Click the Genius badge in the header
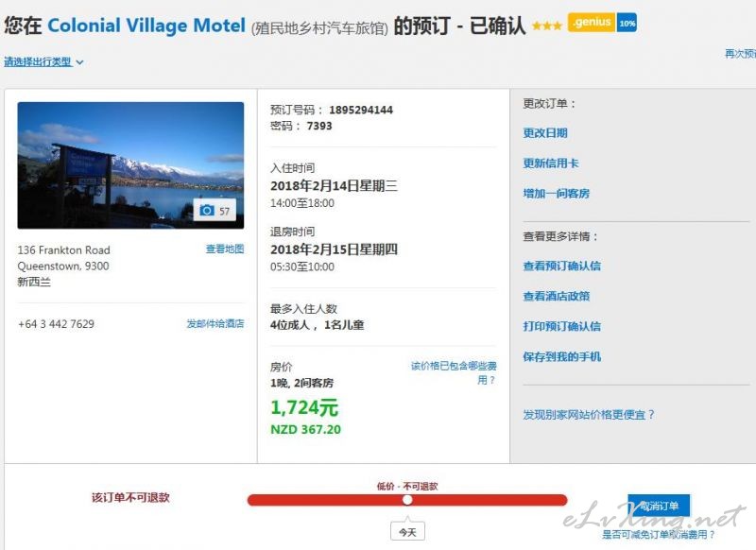The height and width of the screenshot is (550, 756). tap(592, 22)
